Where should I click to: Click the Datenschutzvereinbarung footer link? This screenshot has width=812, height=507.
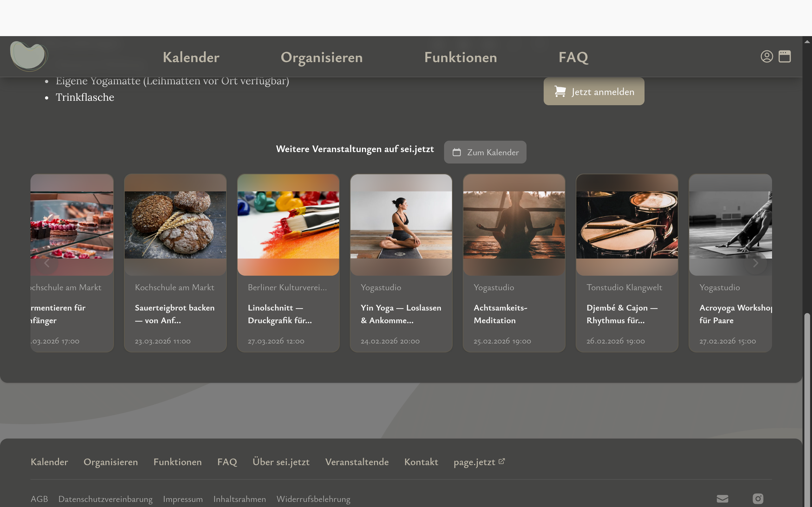105,499
